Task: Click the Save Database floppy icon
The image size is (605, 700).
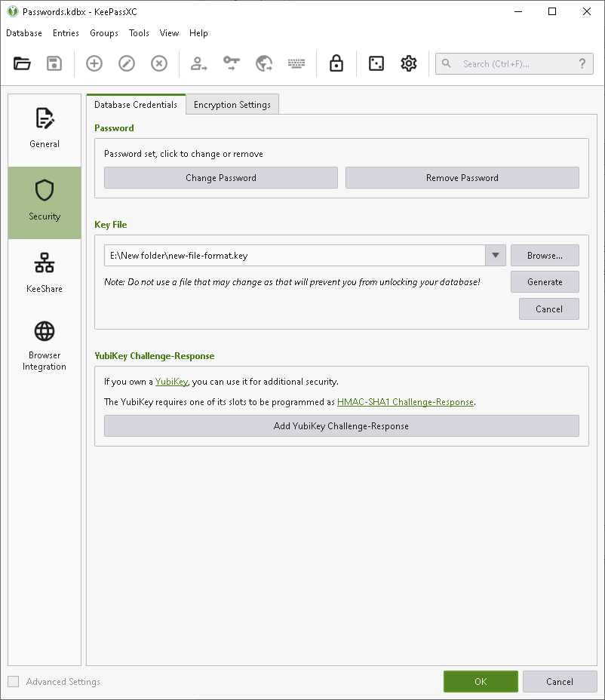Action: (54, 64)
